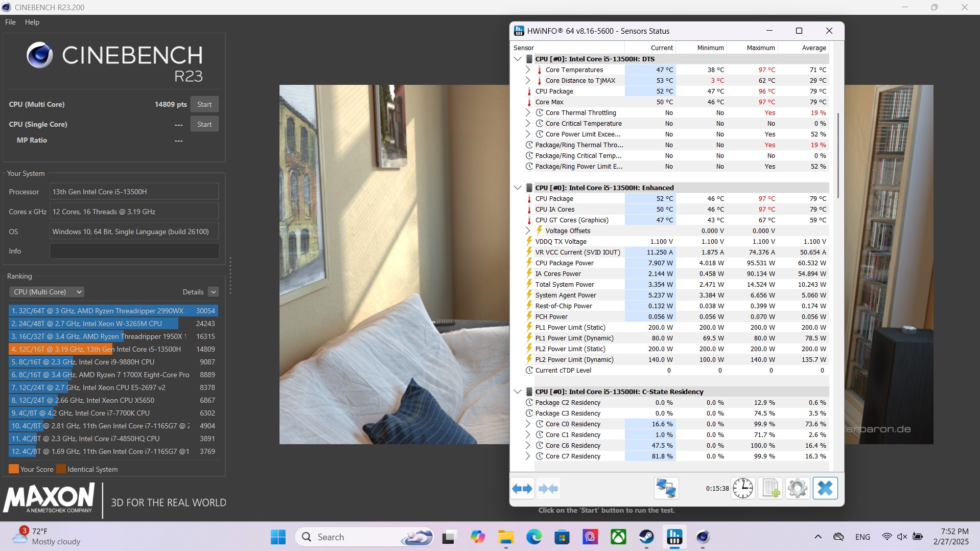Select the Package C2 Residency row

pos(676,402)
